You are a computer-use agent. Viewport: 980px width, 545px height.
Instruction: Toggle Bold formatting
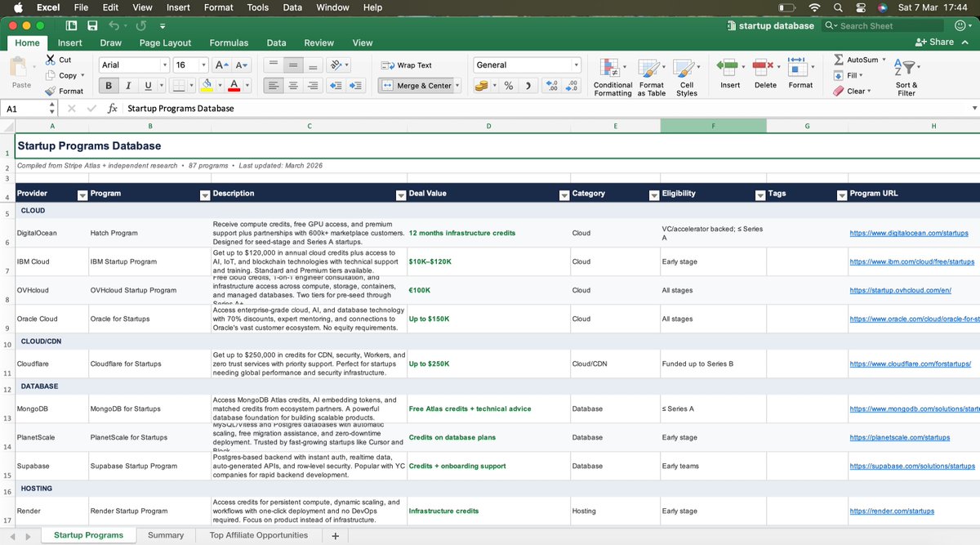pos(109,86)
